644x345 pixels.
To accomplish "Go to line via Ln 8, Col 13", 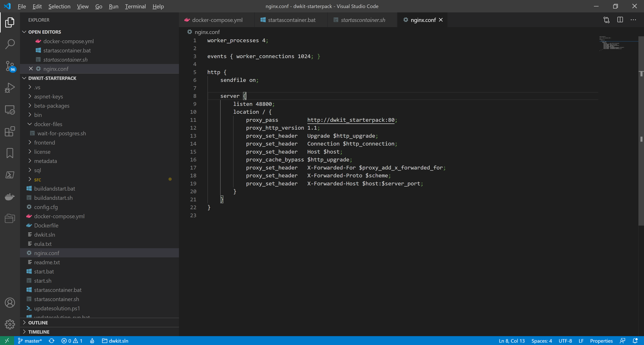I will pos(512,341).
